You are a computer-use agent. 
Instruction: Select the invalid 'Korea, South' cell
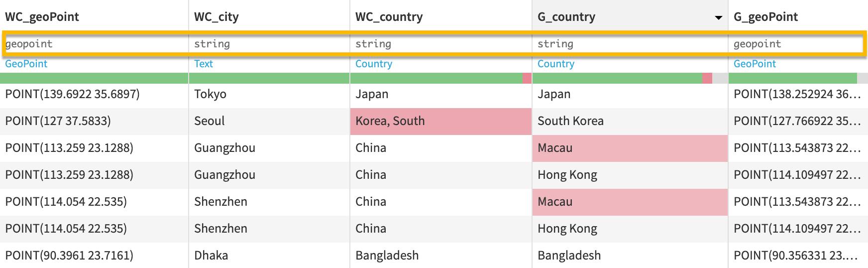point(390,121)
